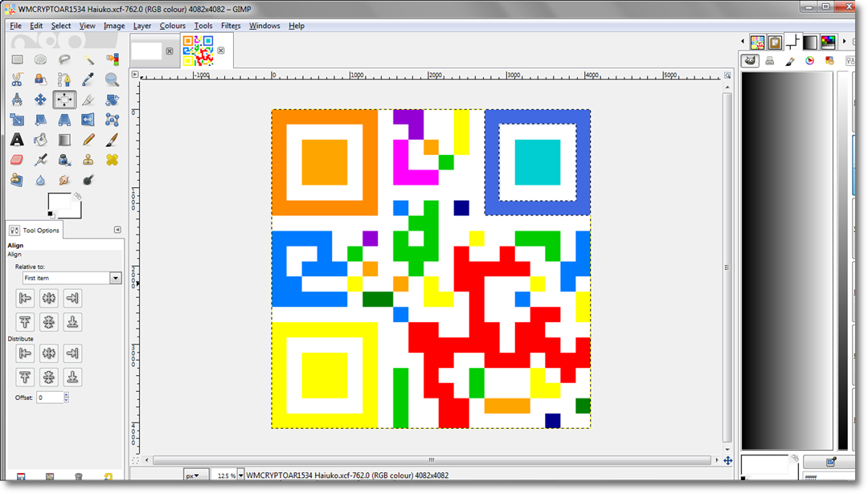Click the Wilber icon button in right dock
The image size is (868, 494).
750,61
